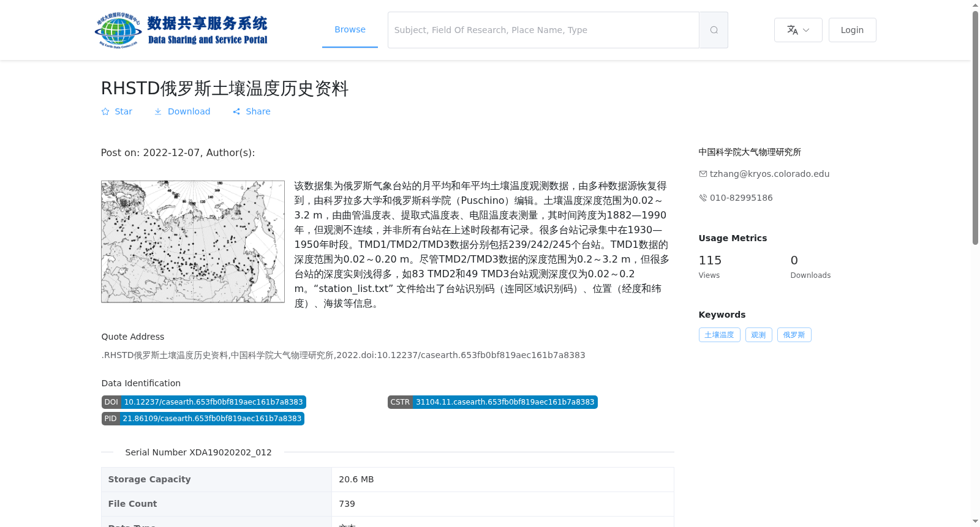This screenshot has height=527, width=980.
Task: Download the dataset
Action: pyautogui.click(x=182, y=111)
